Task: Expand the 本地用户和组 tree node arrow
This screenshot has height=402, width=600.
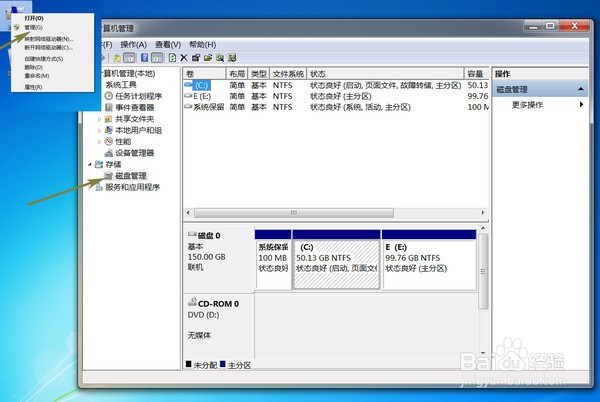Action: [99, 130]
